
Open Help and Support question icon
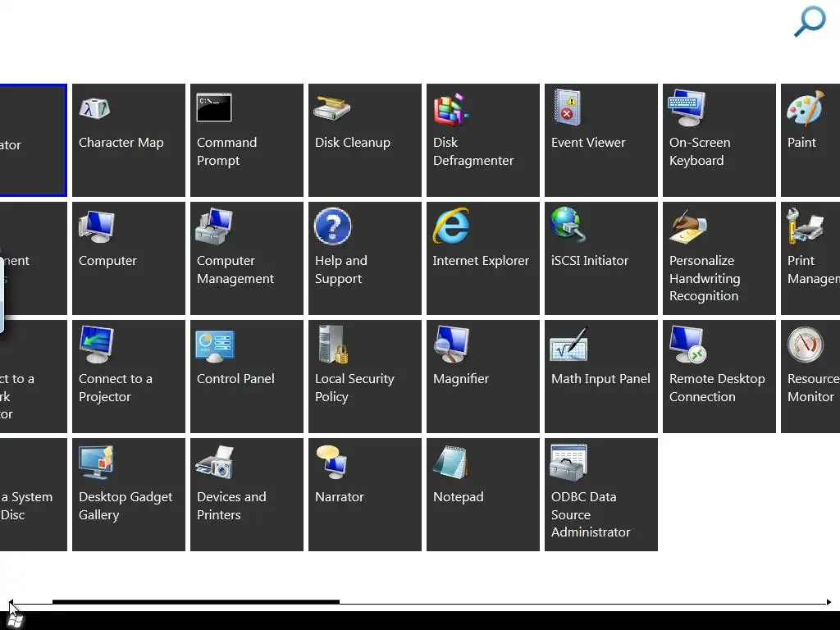[x=333, y=226]
